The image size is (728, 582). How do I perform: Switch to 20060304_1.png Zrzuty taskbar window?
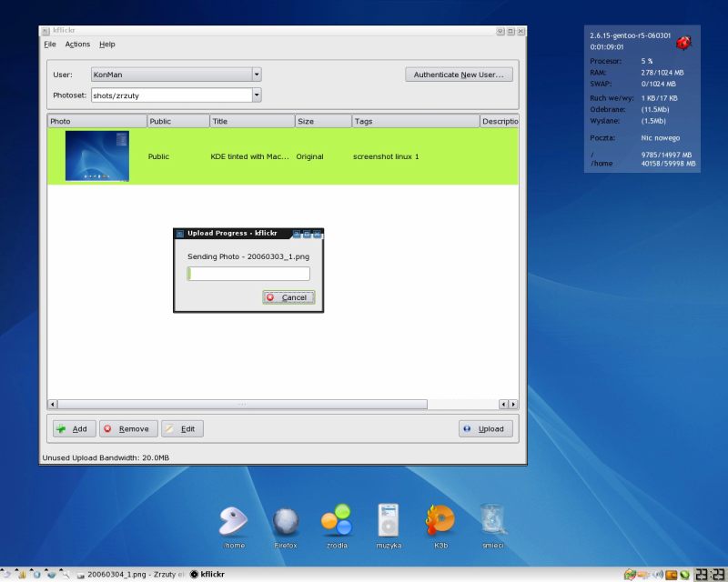pyautogui.click(x=131, y=574)
